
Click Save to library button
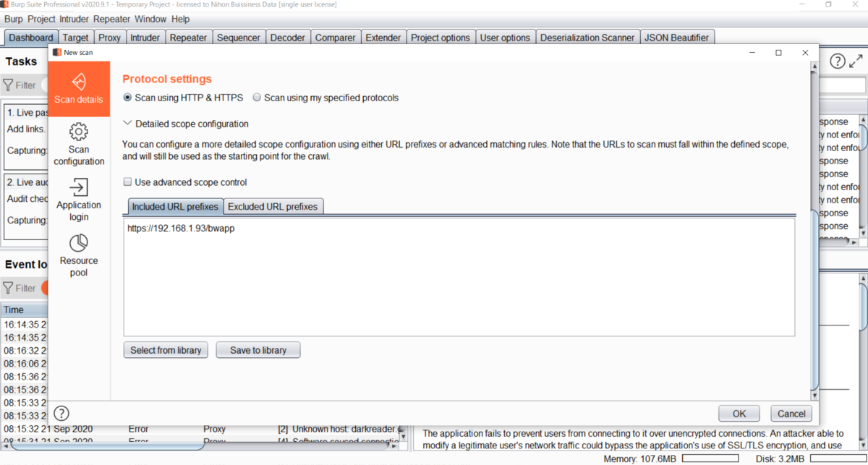pyautogui.click(x=258, y=350)
